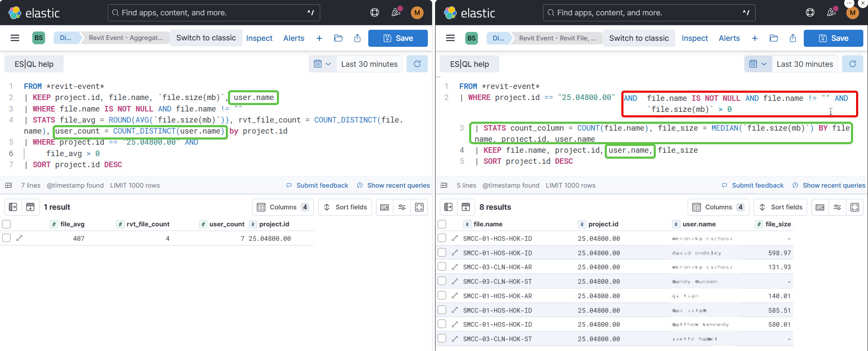Click Switch to classic in the left window
The height and width of the screenshot is (351, 868).
(x=206, y=38)
